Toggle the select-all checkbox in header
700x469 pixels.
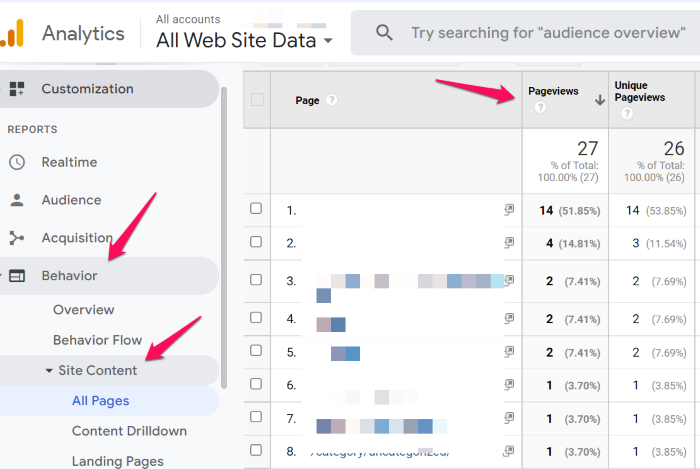(257, 100)
